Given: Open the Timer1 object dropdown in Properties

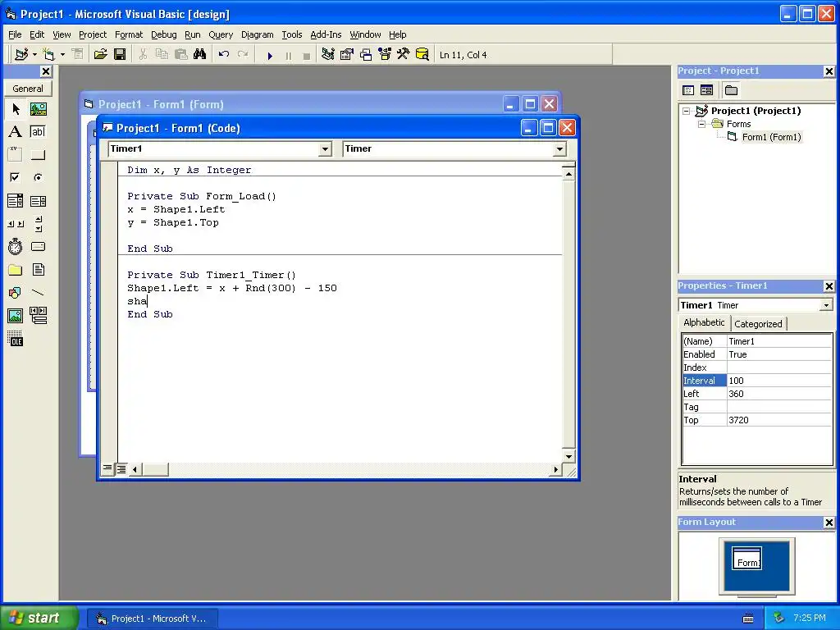Looking at the screenshot, I should click(x=826, y=305).
